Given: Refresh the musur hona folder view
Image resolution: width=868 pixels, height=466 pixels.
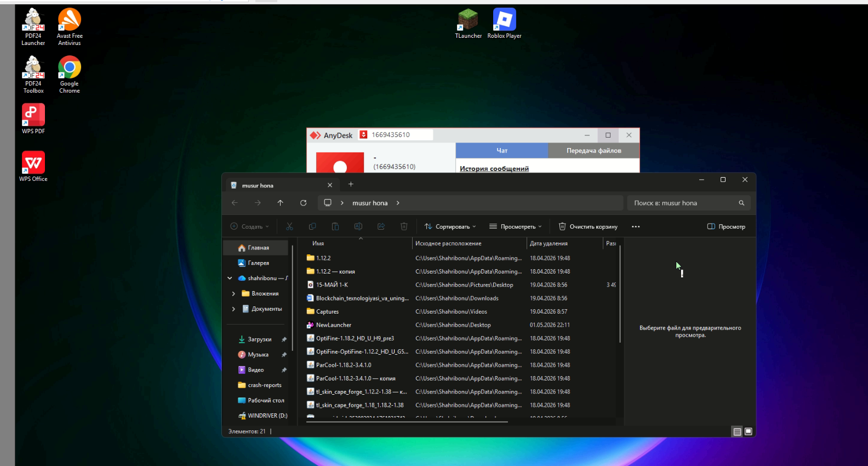Looking at the screenshot, I should point(303,203).
